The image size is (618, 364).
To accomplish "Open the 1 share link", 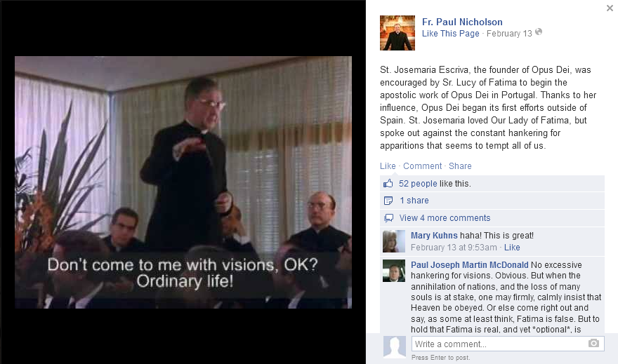I will click(x=414, y=201).
